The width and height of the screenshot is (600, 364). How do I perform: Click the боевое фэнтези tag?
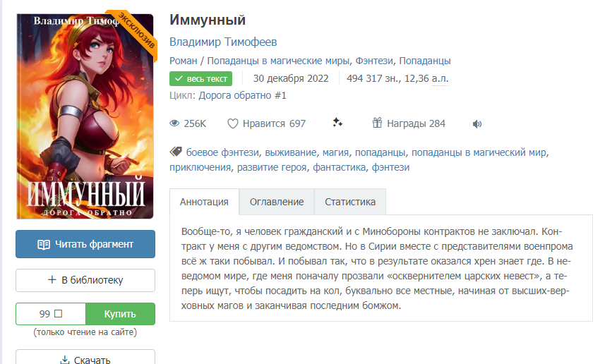tap(222, 152)
